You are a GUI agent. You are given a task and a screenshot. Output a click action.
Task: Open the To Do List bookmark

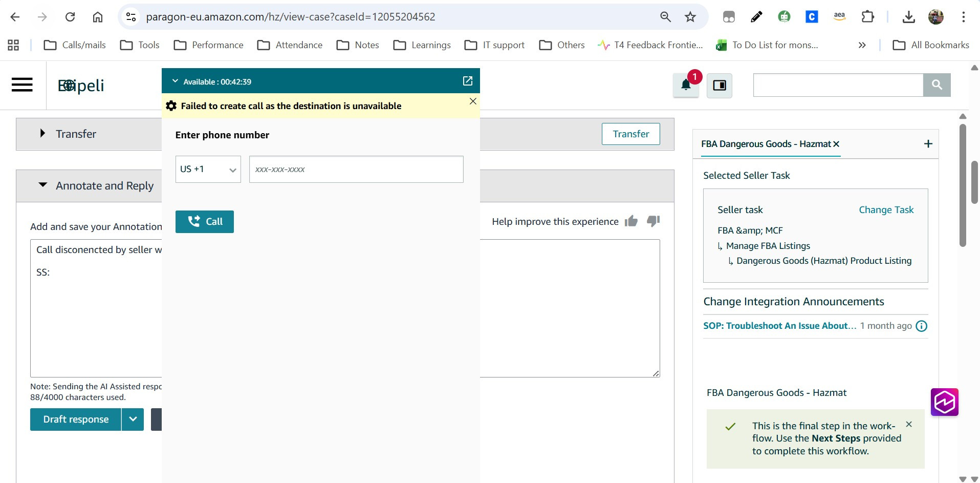click(x=767, y=45)
